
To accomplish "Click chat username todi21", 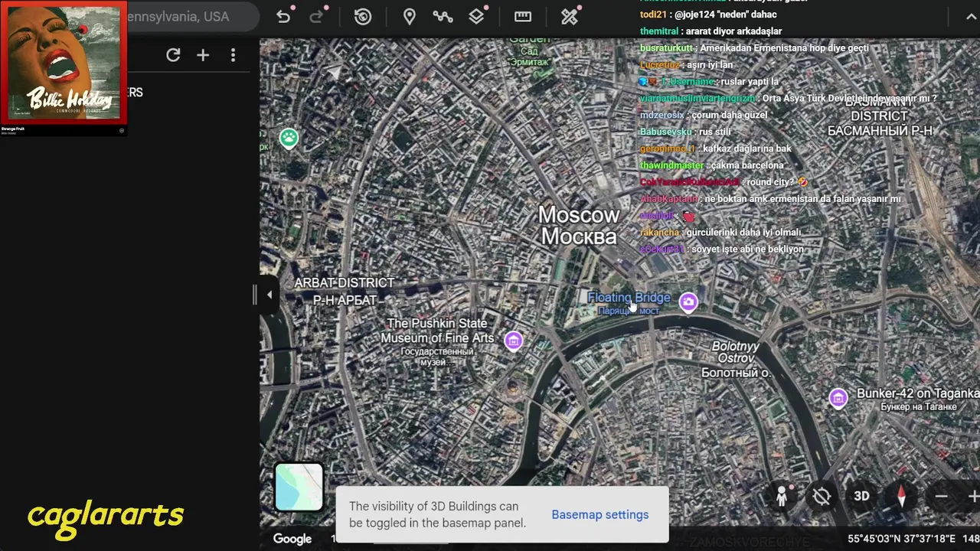I will [x=654, y=15].
